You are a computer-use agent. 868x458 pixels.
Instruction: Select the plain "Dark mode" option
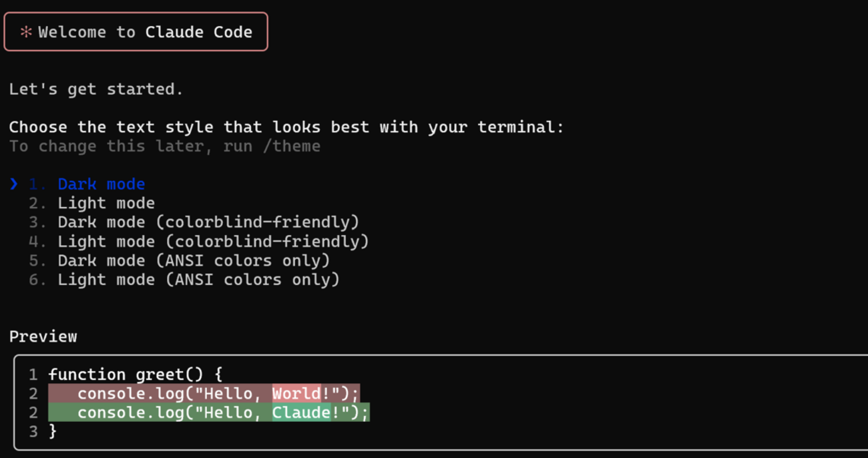[101, 184]
